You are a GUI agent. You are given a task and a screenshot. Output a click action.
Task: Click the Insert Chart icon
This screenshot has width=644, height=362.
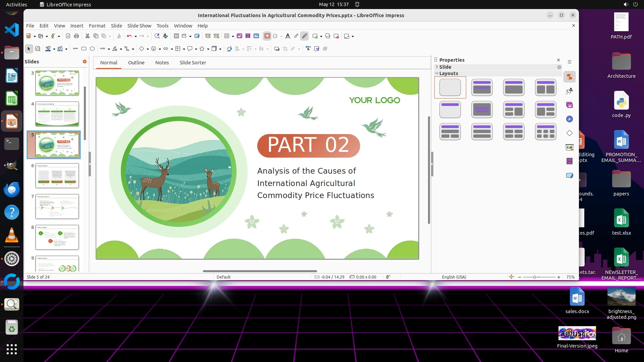(256, 36)
